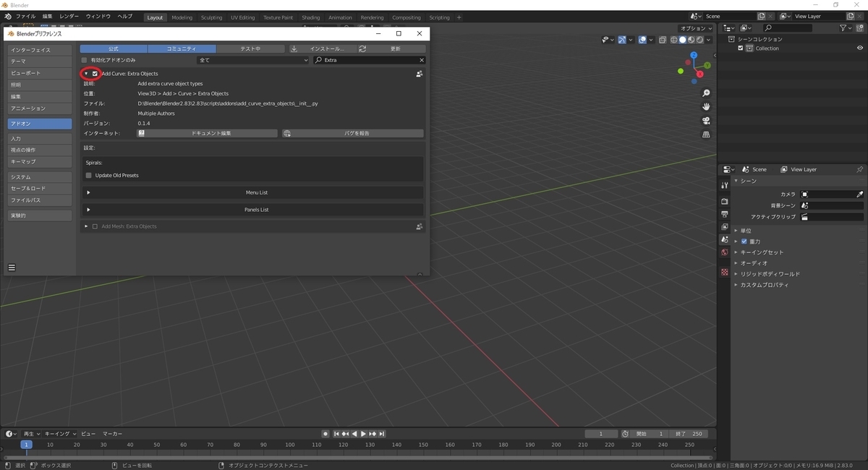Check Update Old Presets option

pyautogui.click(x=89, y=175)
